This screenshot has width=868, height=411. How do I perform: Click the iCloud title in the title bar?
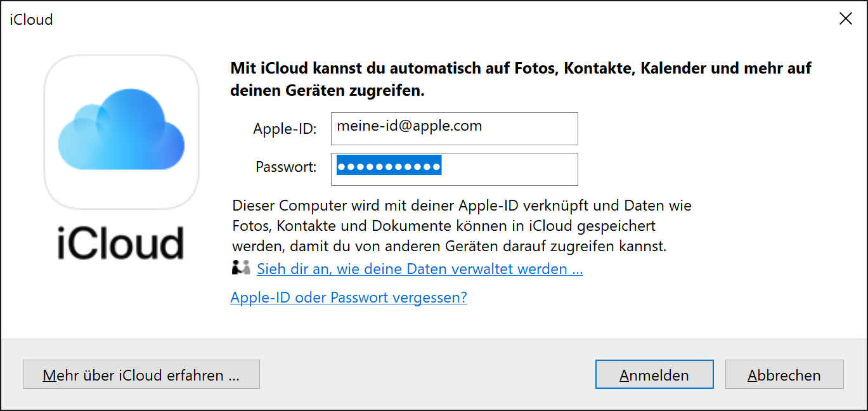[31, 20]
